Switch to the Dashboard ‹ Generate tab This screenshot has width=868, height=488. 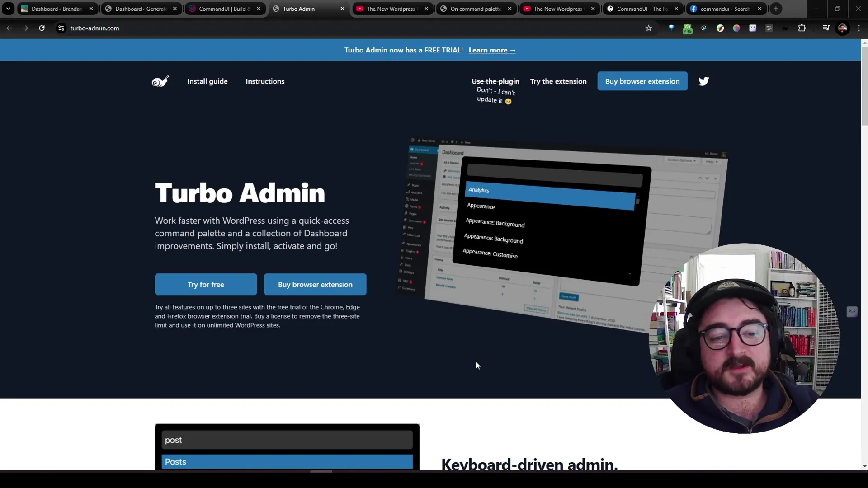coord(140,9)
